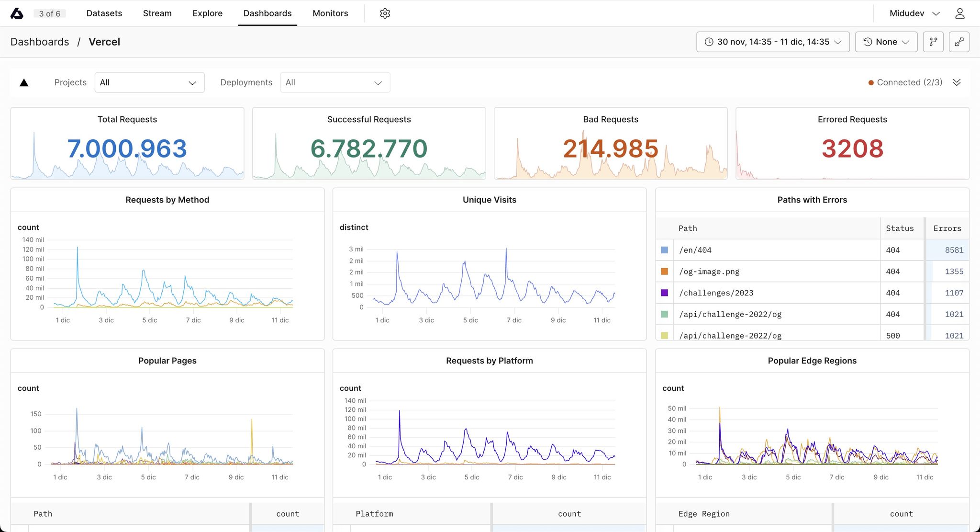Open the settings gear icon
Screen dimensions: 980x532
pos(385,13)
